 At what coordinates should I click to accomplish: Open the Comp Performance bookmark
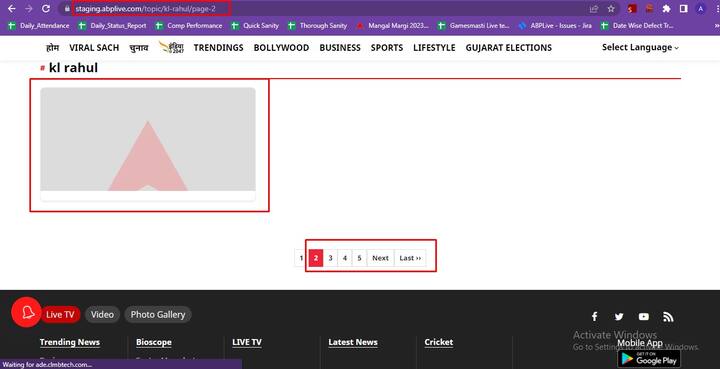189,26
